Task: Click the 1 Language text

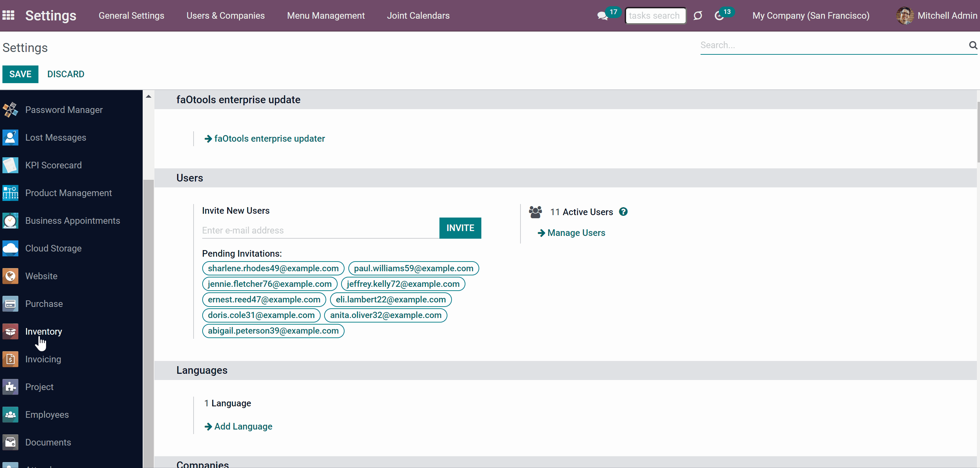Action: (x=228, y=403)
